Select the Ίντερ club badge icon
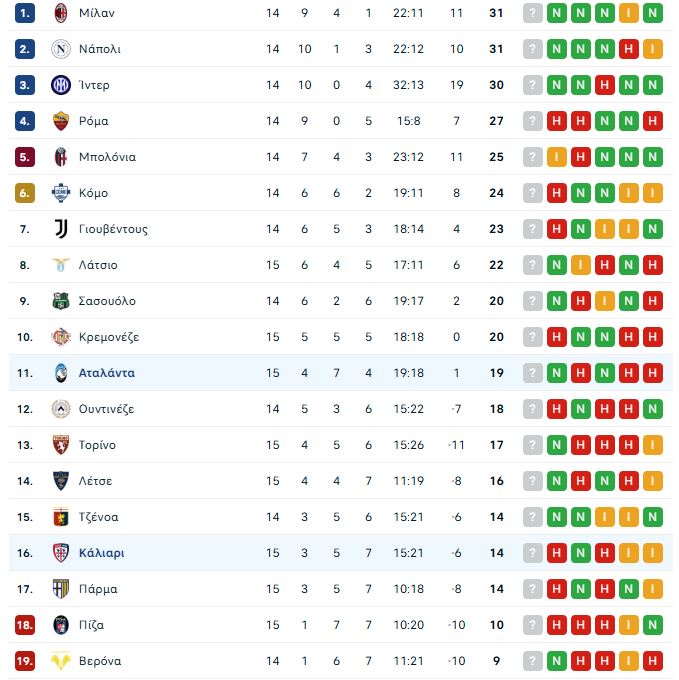Viewport: 679px width, 680px height. (61, 85)
